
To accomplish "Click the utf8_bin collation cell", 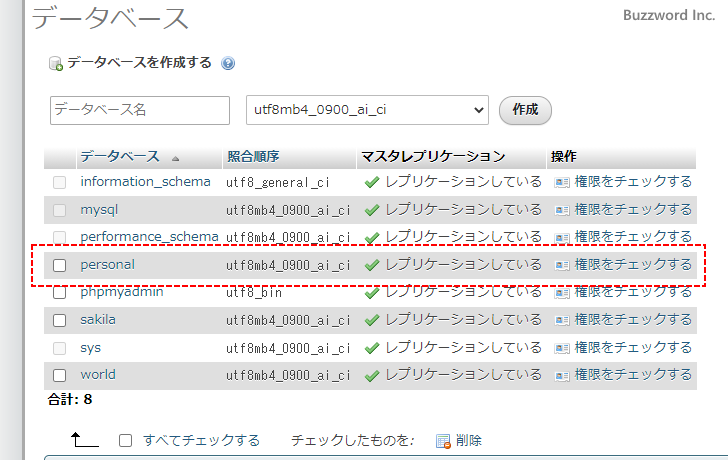I will (x=254, y=293).
